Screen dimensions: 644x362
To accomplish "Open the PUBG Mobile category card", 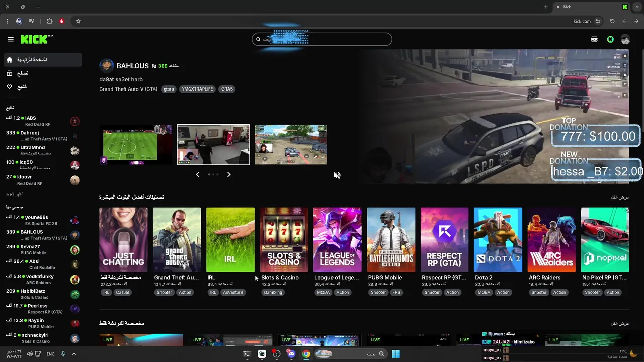I will pos(391,240).
